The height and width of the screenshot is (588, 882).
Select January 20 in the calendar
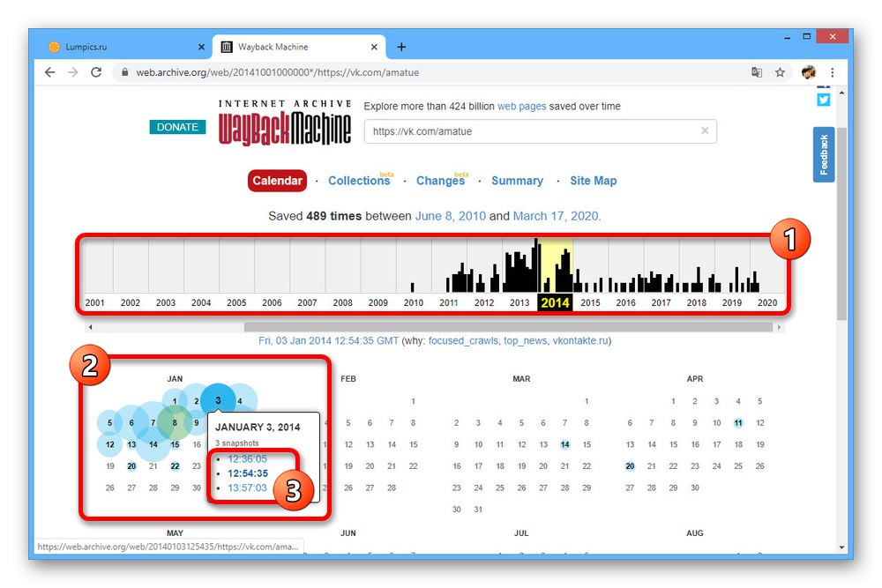(x=131, y=466)
